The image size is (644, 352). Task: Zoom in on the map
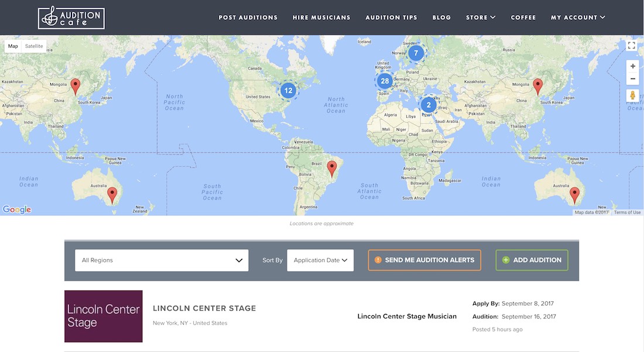[x=632, y=66]
